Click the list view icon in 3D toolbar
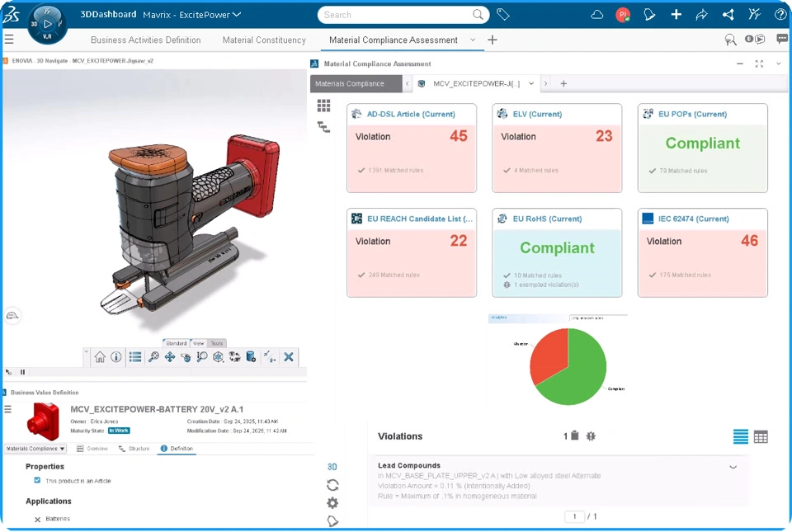The width and height of the screenshot is (792, 532). [134, 357]
